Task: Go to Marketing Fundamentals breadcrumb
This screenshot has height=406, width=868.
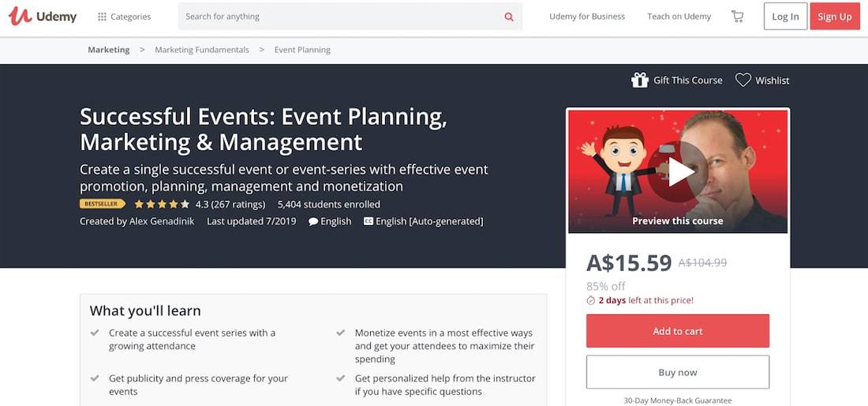Action: 201,50
